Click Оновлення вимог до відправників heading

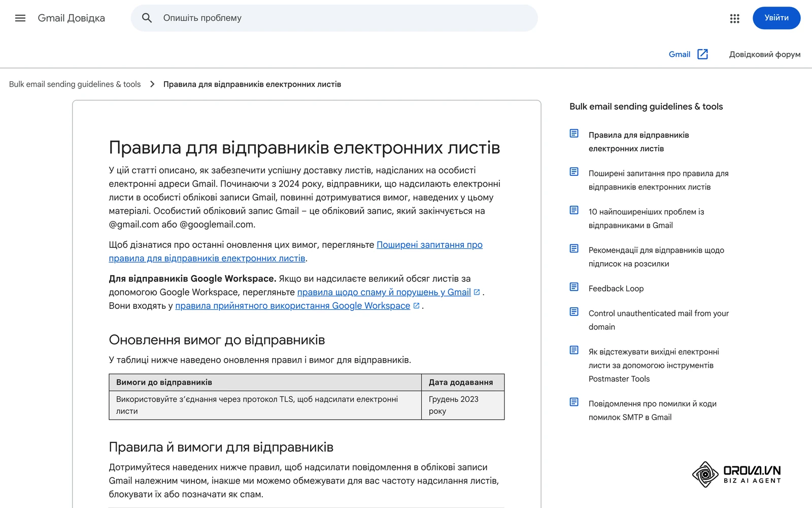click(217, 340)
